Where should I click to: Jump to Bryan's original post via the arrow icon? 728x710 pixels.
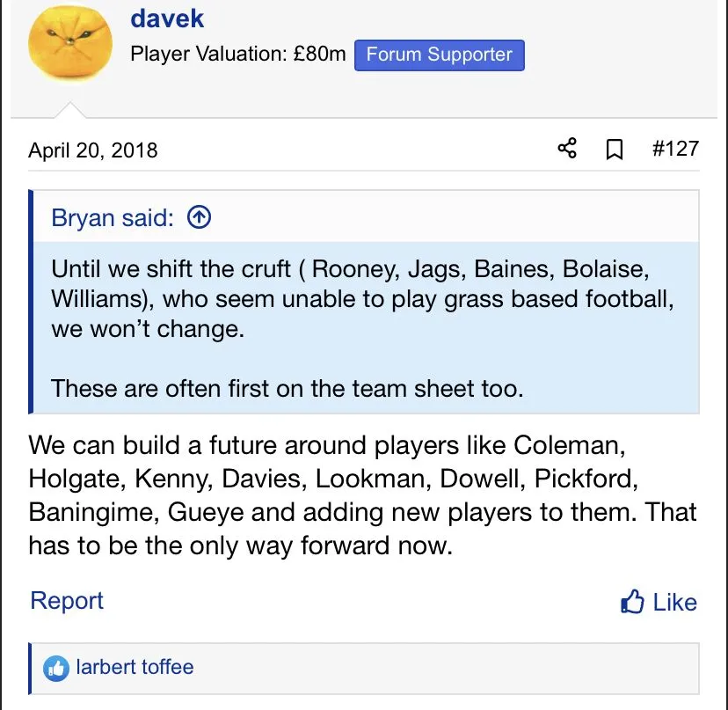point(200,217)
